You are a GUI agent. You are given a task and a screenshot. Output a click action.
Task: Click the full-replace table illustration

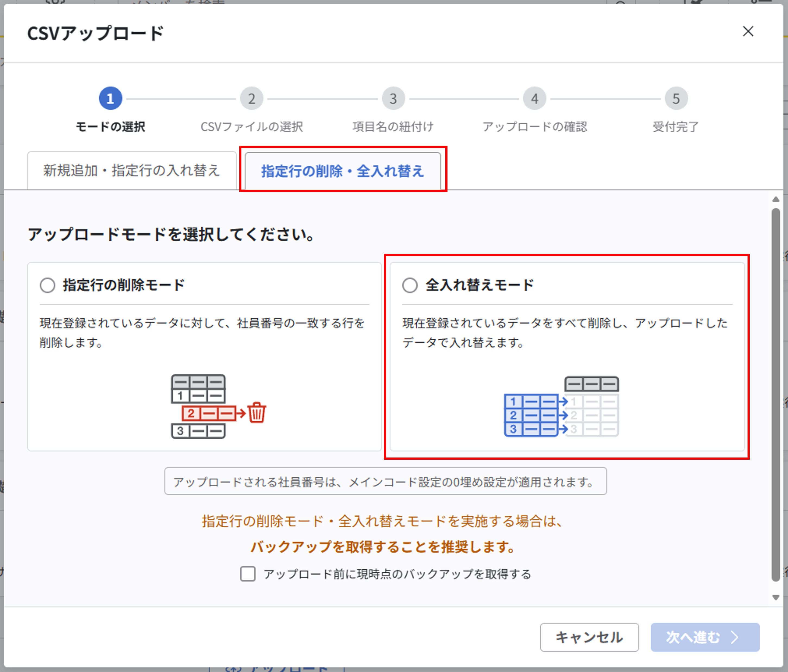click(561, 406)
